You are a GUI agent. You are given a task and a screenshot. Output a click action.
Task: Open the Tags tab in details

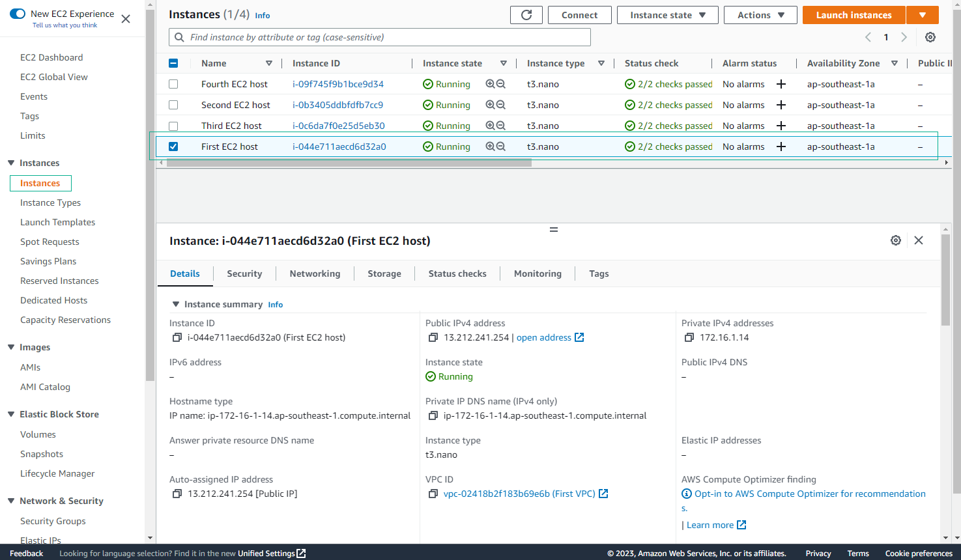599,273
